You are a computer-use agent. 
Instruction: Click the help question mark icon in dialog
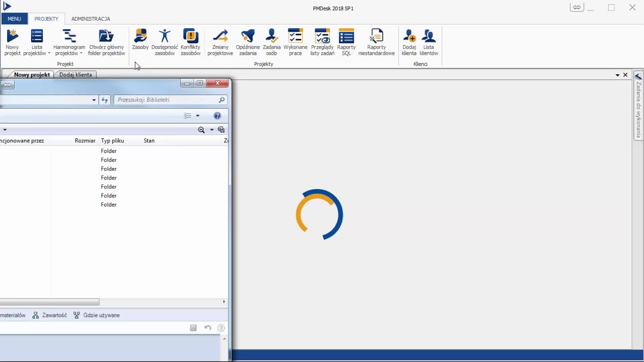[x=217, y=116]
